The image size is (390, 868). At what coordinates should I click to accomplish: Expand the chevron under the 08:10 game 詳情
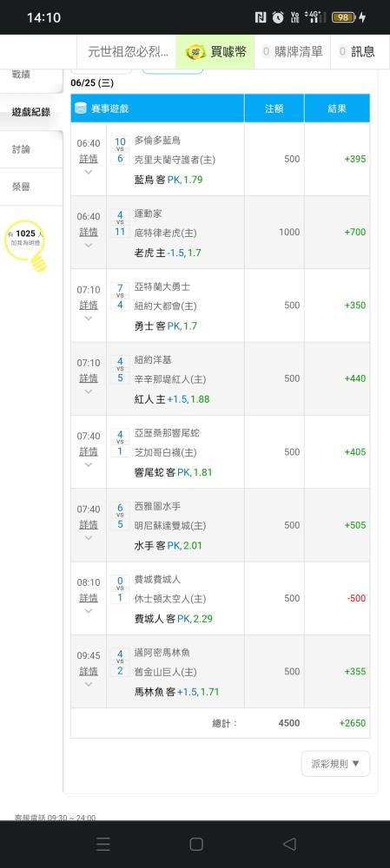pos(88,611)
